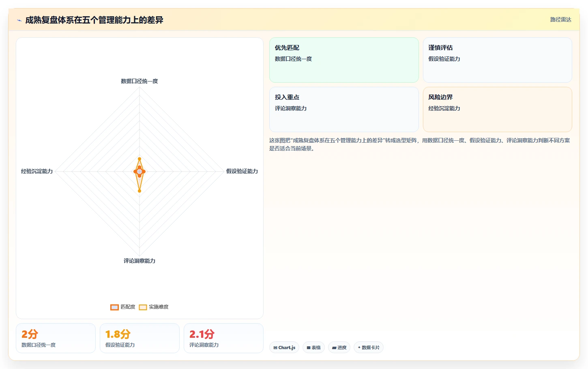588x369 pixels.
Task: Click the 匹配度 legend label
Action: pos(128,307)
